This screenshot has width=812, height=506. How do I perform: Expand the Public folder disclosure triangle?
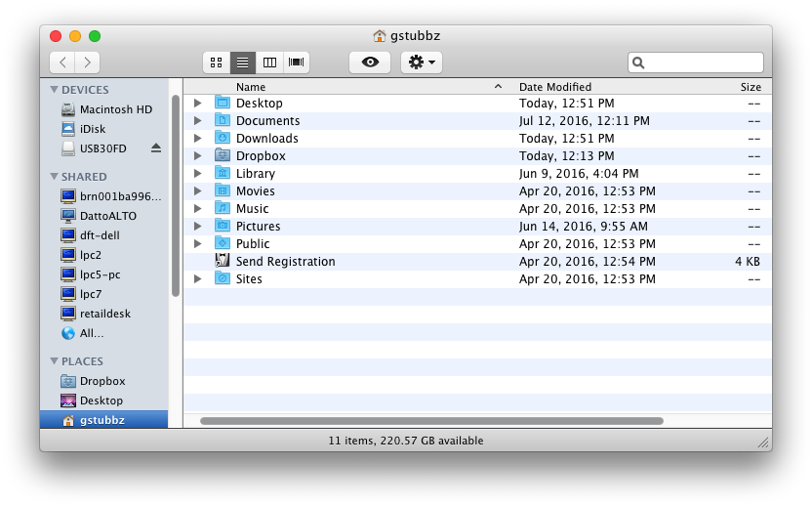click(x=197, y=243)
